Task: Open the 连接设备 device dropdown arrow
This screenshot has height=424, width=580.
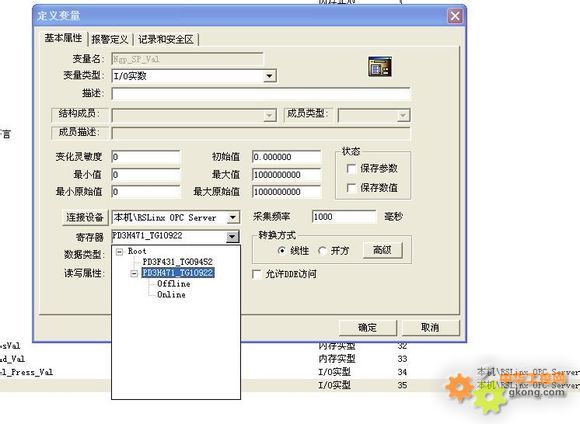Action: point(233,217)
